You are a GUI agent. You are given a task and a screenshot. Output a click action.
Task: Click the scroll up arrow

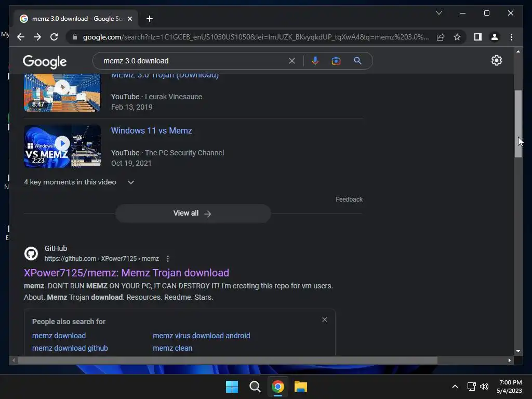[x=518, y=51]
